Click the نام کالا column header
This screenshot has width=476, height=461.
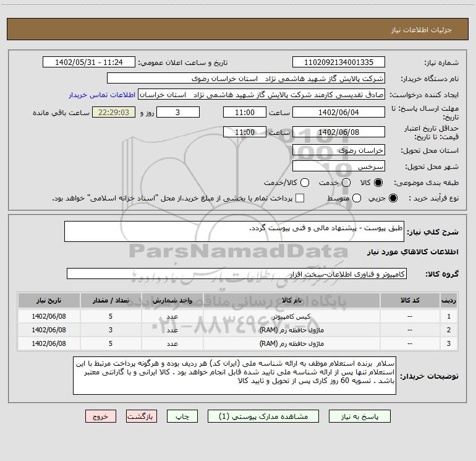coord(291,300)
